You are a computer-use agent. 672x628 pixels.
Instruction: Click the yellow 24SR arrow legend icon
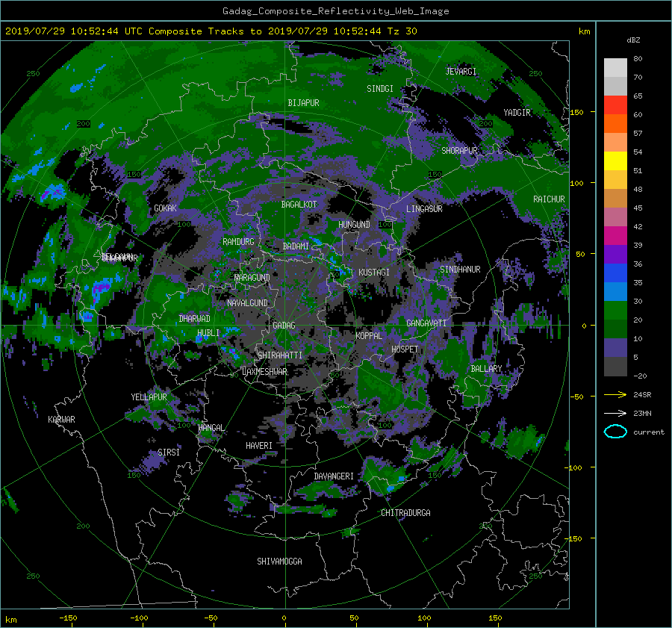[615, 394]
